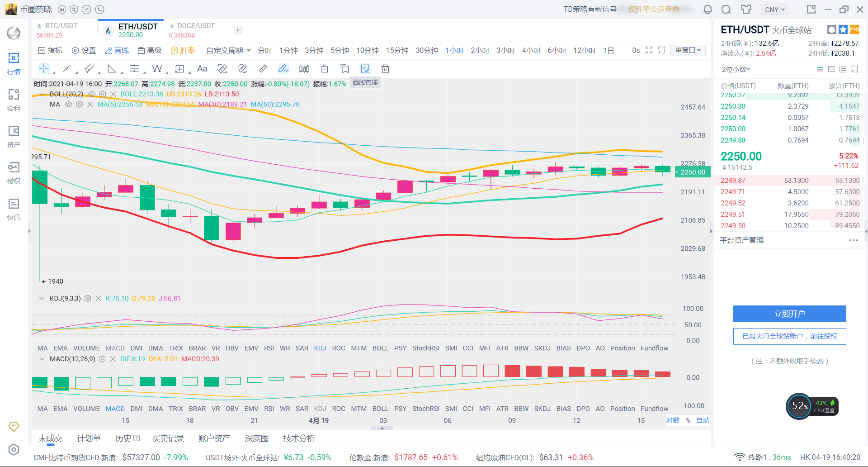
Task: Click 已有火币全球站账户，前往授权 button
Action: (789, 336)
